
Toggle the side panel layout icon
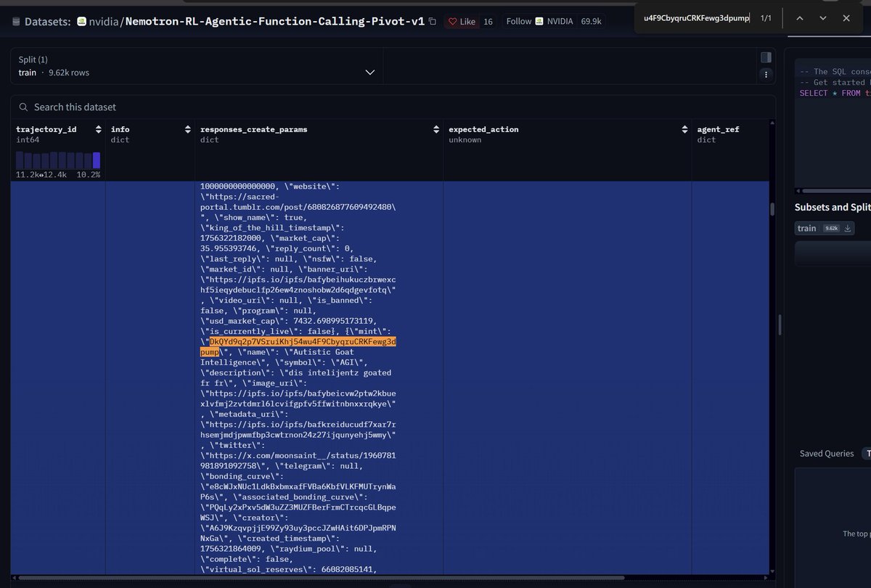(x=765, y=57)
